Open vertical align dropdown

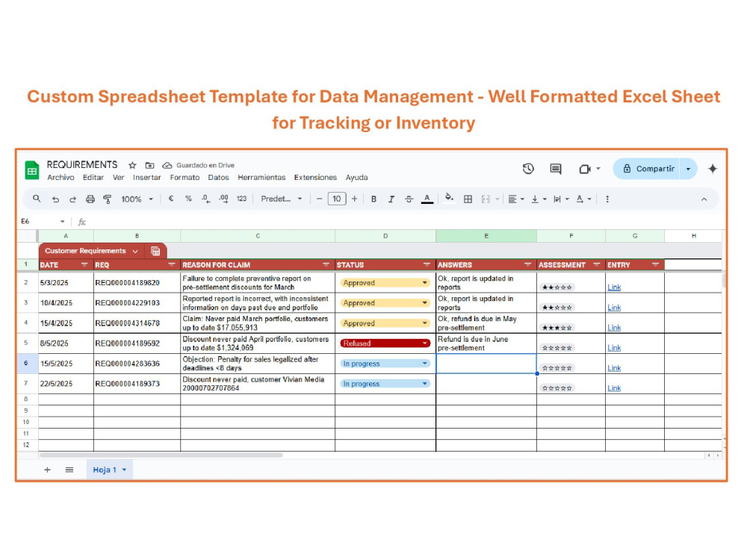539,199
